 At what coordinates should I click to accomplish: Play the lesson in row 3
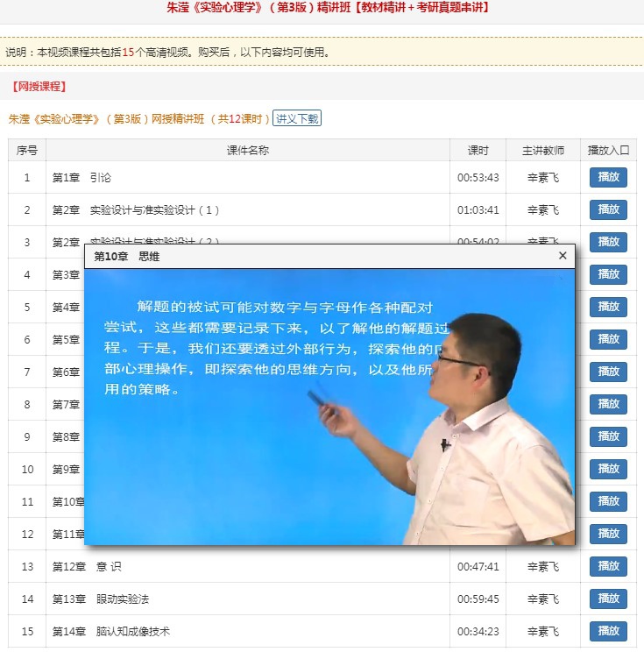(608, 242)
